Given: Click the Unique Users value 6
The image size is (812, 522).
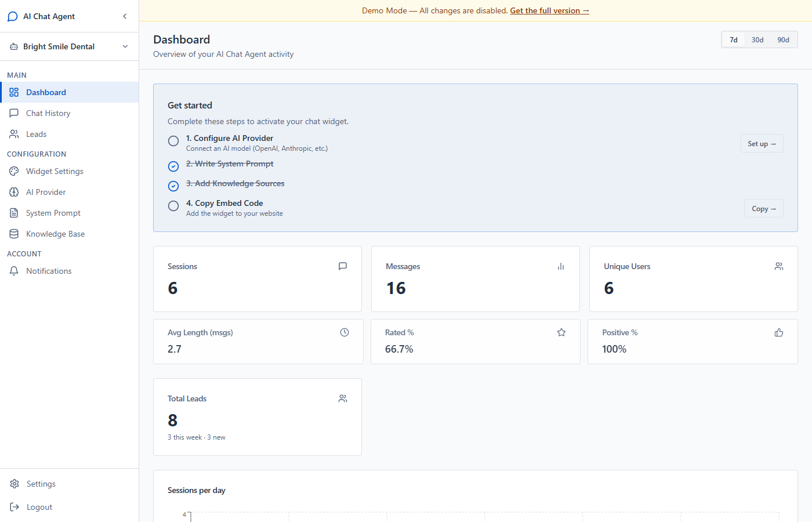Looking at the screenshot, I should click(609, 288).
